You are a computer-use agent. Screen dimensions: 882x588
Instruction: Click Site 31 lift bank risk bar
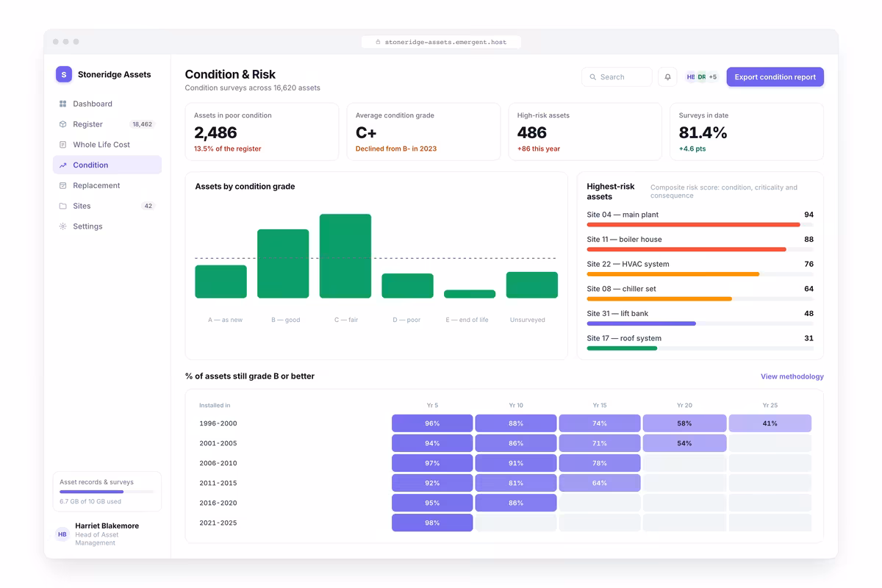point(700,323)
